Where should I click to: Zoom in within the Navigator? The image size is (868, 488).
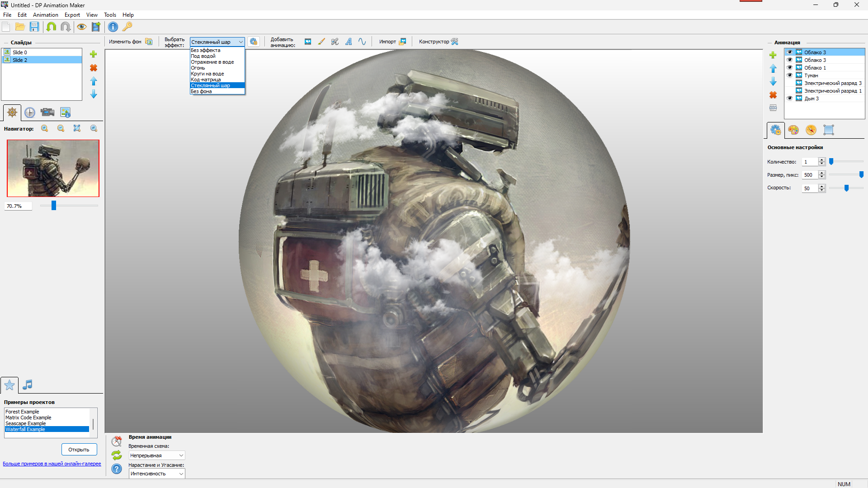pos(45,128)
